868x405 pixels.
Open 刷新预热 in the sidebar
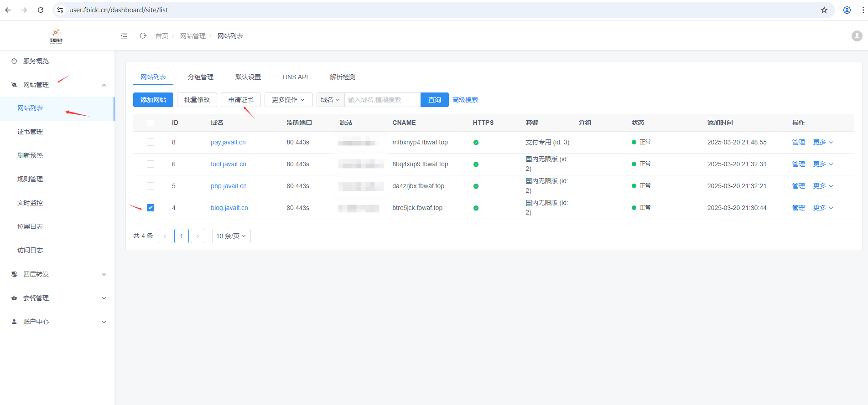point(30,155)
